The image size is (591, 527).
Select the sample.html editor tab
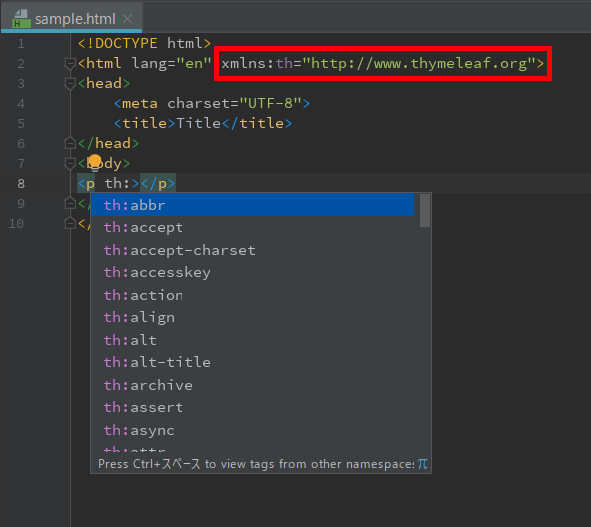tap(72, 18)
